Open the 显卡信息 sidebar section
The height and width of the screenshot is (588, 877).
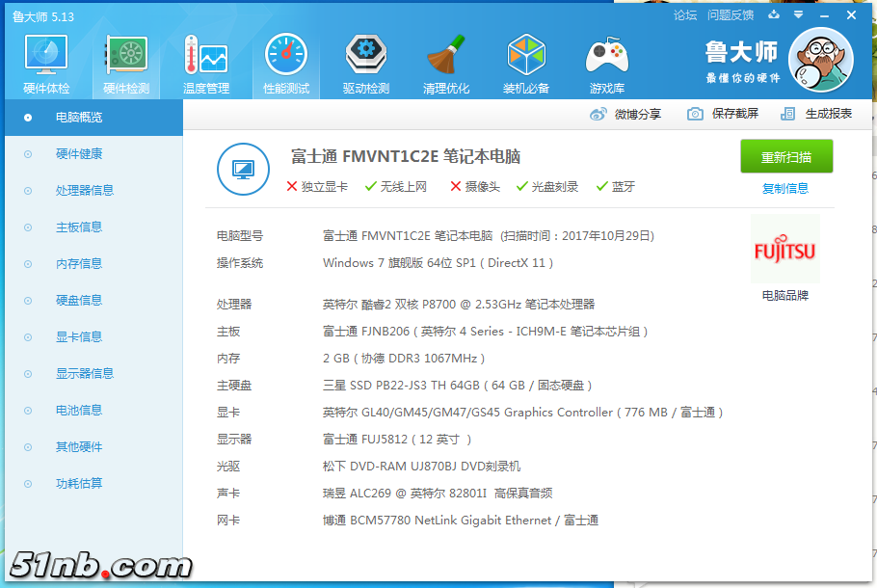tap(78, 337)
